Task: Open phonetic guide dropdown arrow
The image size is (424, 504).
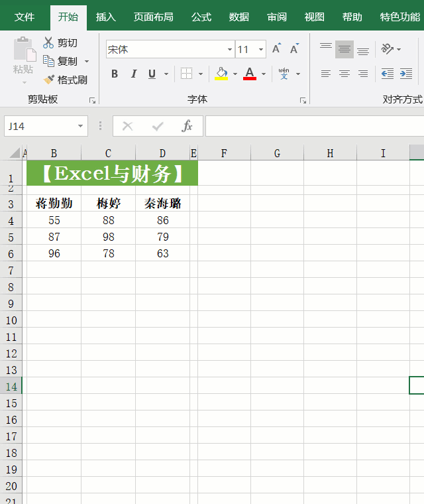Action: (298, 74)
